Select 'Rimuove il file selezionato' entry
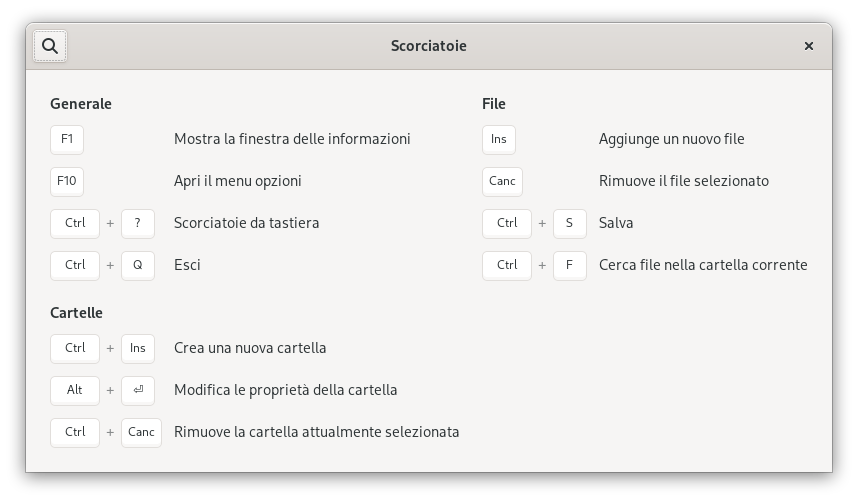 683,182
